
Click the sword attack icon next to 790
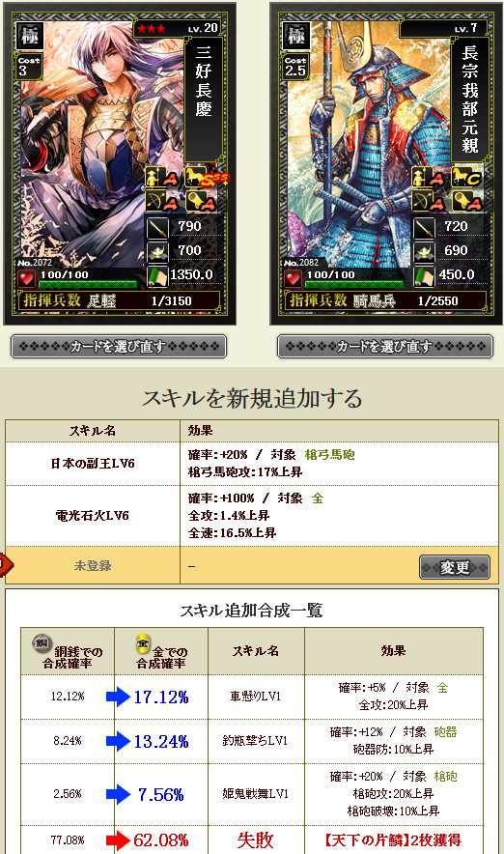(x=157, y=227)
